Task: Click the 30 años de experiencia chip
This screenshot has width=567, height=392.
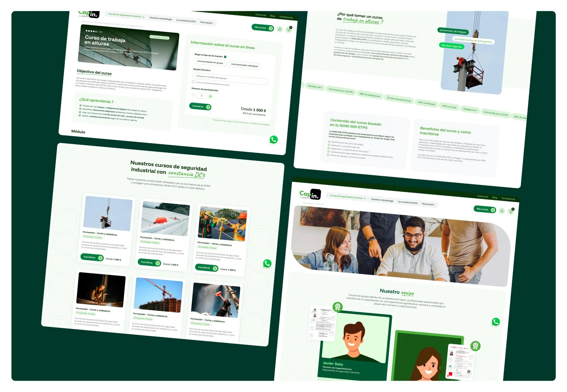Action: tap(399, 100)
